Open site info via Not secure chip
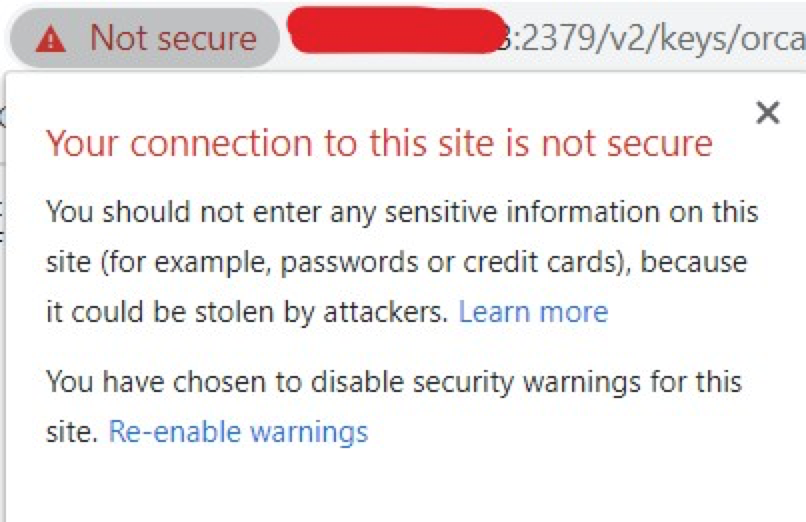The image size is (806, 522). 145,39
